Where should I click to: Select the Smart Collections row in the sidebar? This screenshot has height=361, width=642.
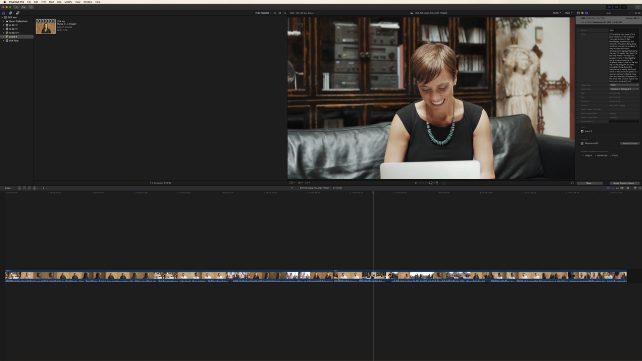tap(17, 21)
